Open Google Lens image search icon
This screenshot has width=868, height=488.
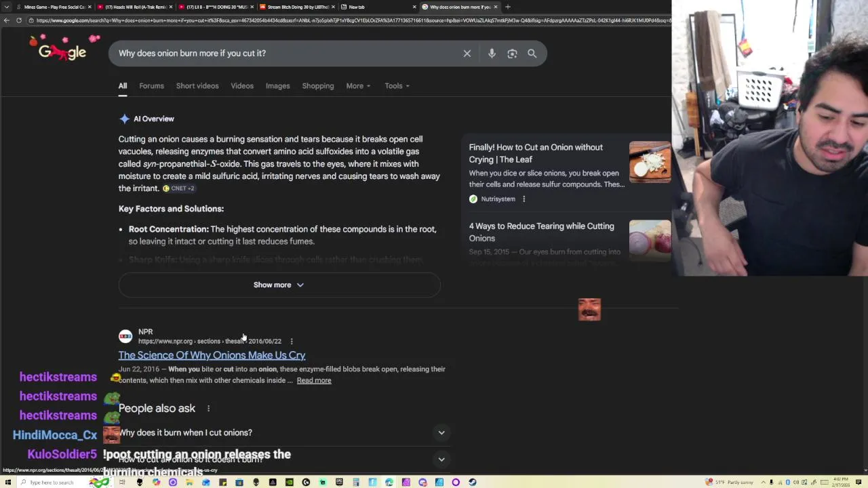512,54
